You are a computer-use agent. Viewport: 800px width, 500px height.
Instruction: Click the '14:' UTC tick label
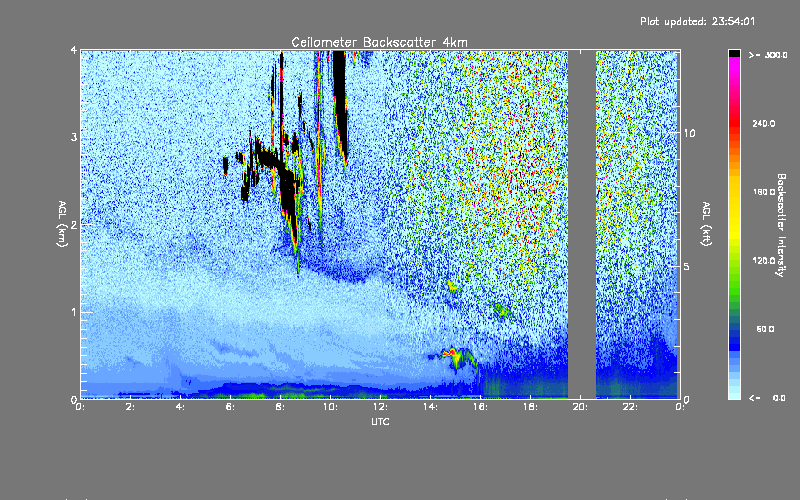(x=430, y=407)
